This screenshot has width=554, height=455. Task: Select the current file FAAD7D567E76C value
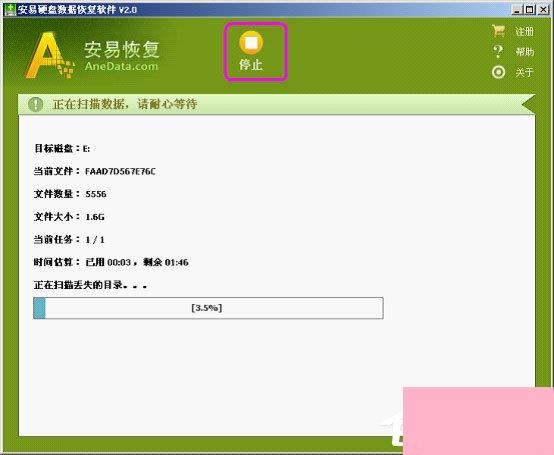point(120,171)
